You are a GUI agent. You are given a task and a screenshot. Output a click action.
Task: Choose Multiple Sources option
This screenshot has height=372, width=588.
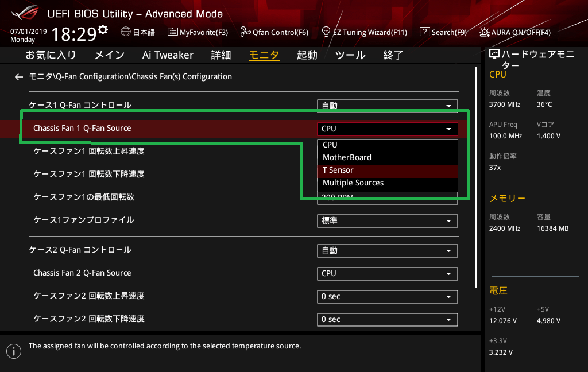click(388, 183)
